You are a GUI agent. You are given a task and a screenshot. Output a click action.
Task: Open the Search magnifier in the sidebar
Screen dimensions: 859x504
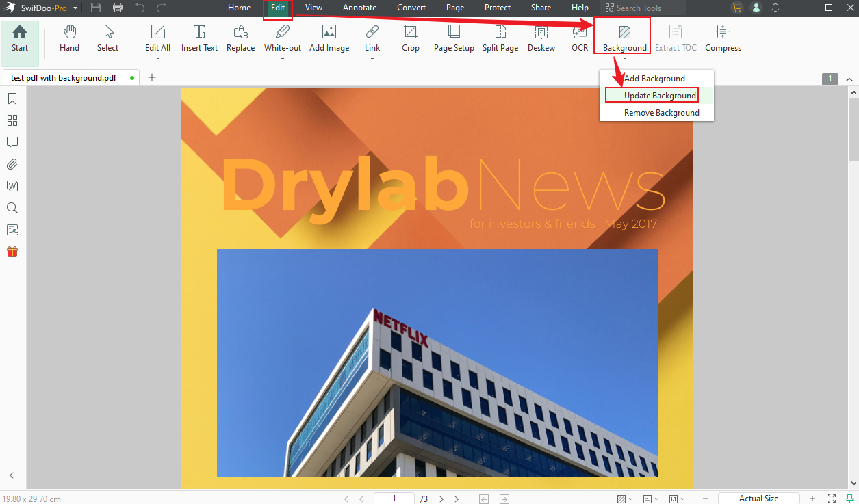(12, 208)
